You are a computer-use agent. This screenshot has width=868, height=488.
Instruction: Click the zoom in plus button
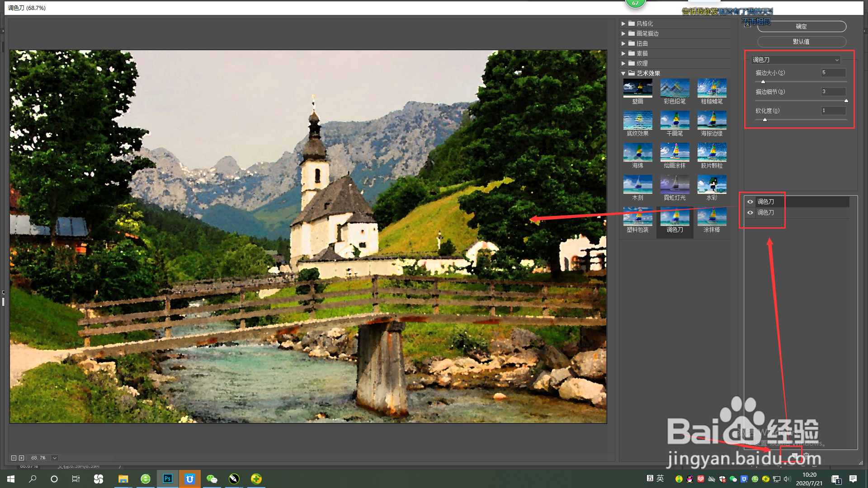(x=21, y=458)
